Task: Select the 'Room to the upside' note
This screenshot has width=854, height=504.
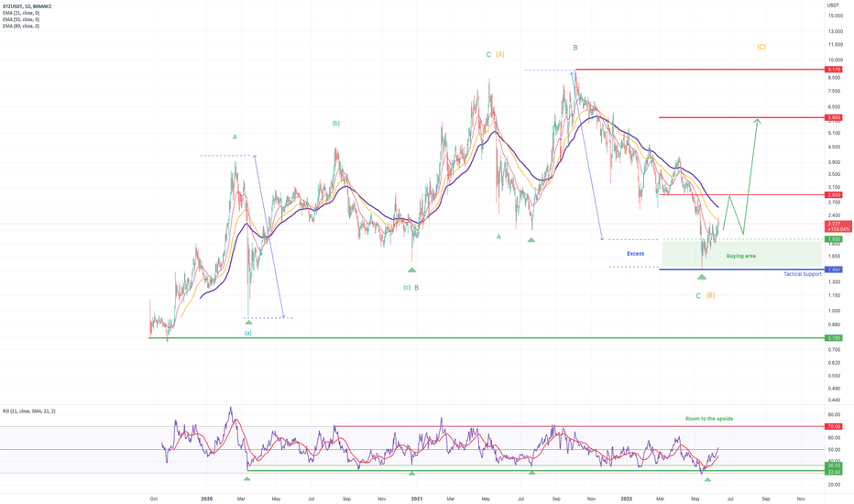Action: click(709, 419)
